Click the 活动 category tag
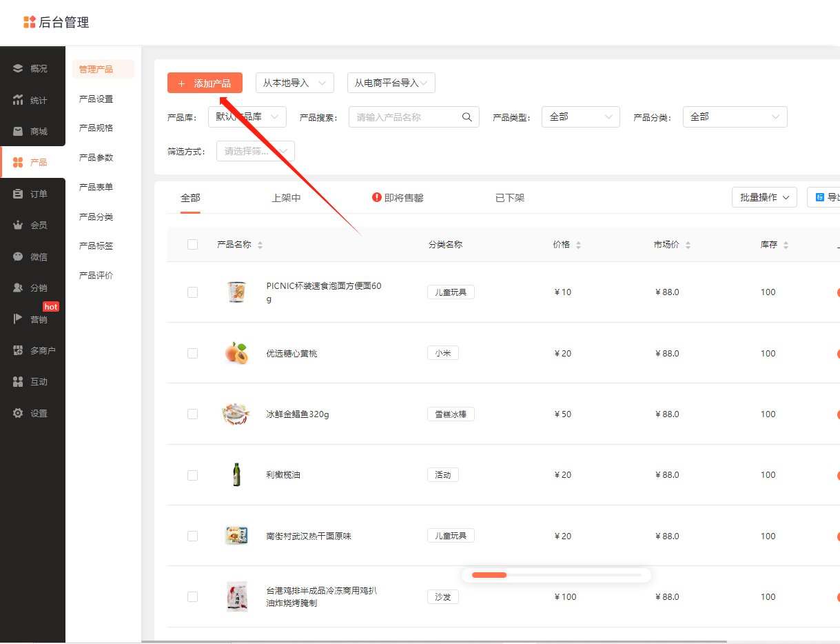Image resolution: width=840 pixels, height=644 pixels. (x=443, y=475)
